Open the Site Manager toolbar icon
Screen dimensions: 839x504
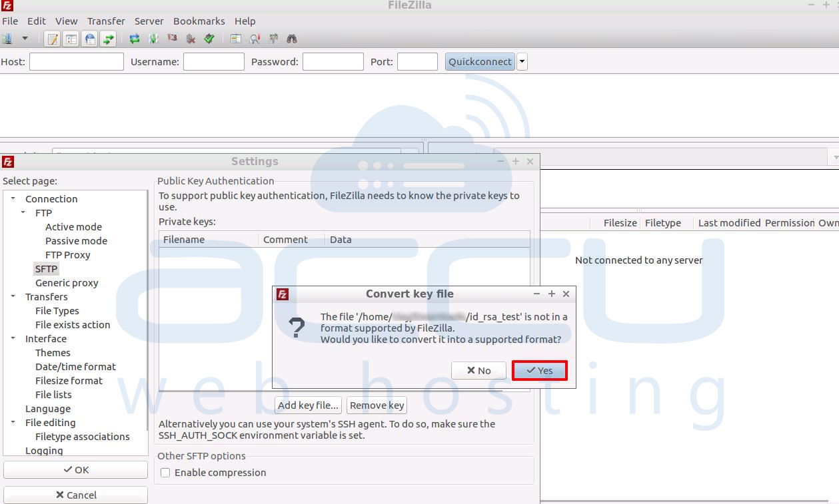pyautogui.click(x=7, y=39)
